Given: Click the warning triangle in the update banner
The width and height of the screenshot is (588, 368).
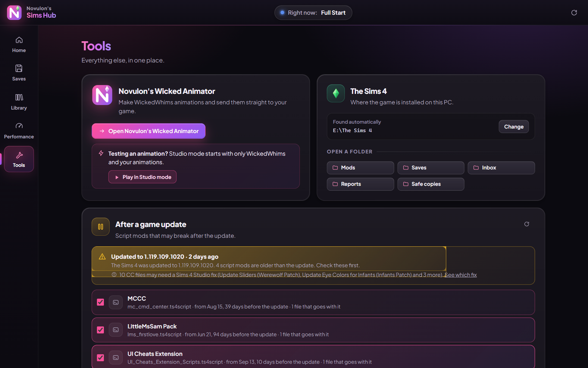Looking at the screenshot, I should click(x=103, y=256).
